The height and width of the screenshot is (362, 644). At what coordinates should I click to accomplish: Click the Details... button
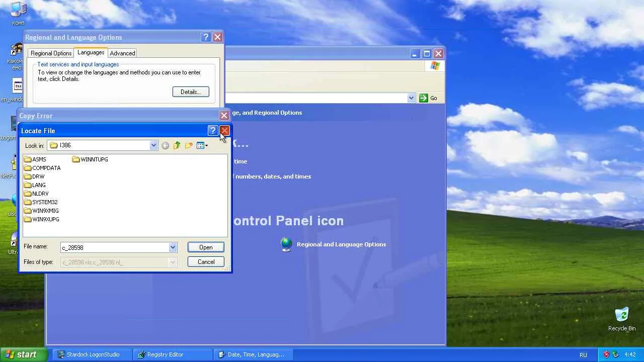pyautogui.click(x=191, y=92)
